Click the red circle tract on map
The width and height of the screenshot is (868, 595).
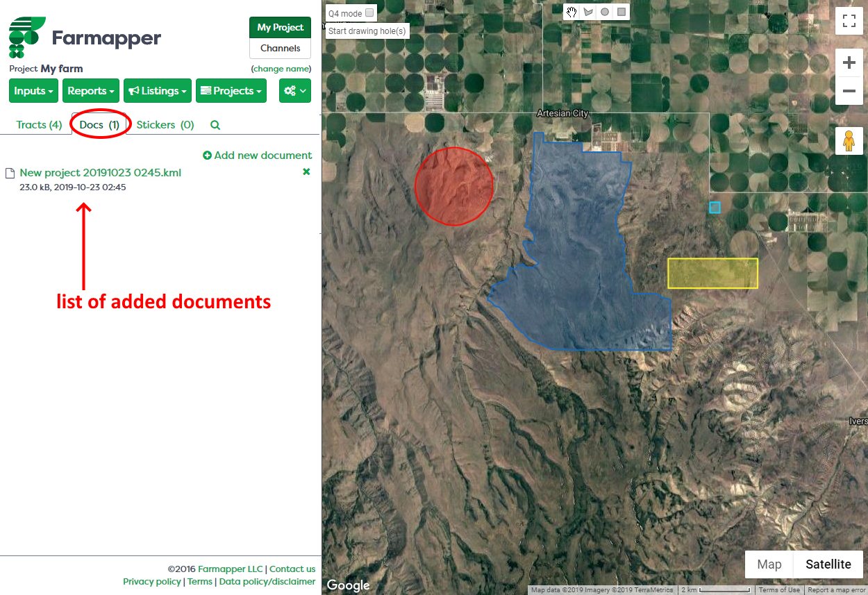point(454,186)
